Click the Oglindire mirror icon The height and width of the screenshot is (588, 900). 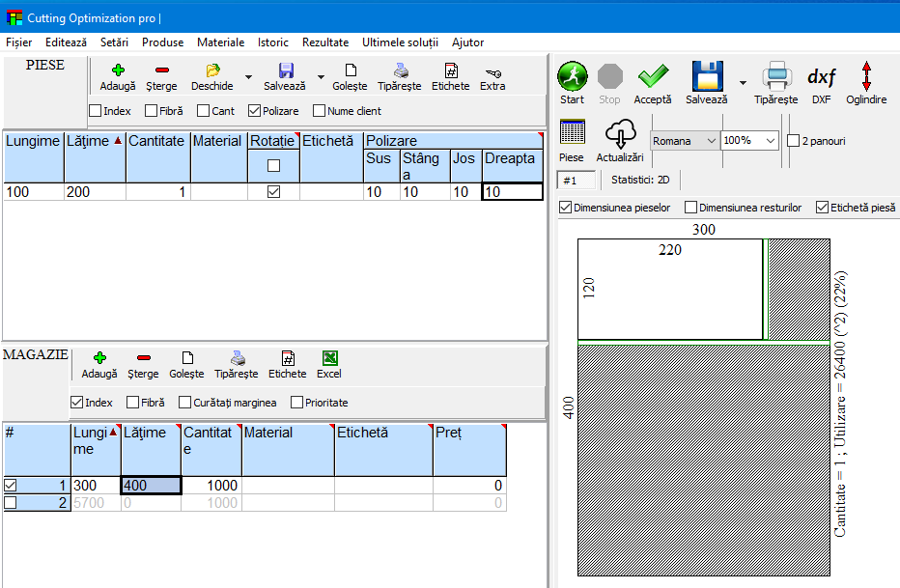pyautogui.click(x=866, y=77)
